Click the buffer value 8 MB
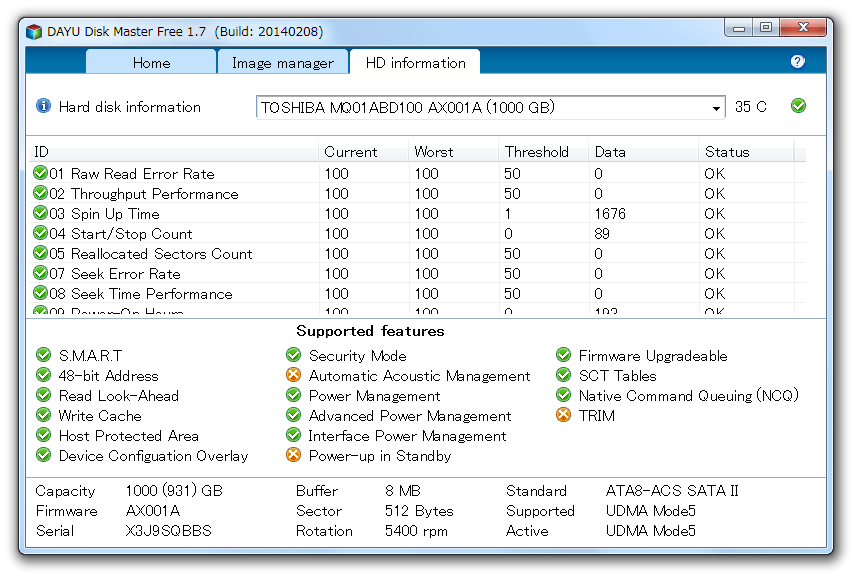The image size is (856, 578). click(x=402, y=491)
